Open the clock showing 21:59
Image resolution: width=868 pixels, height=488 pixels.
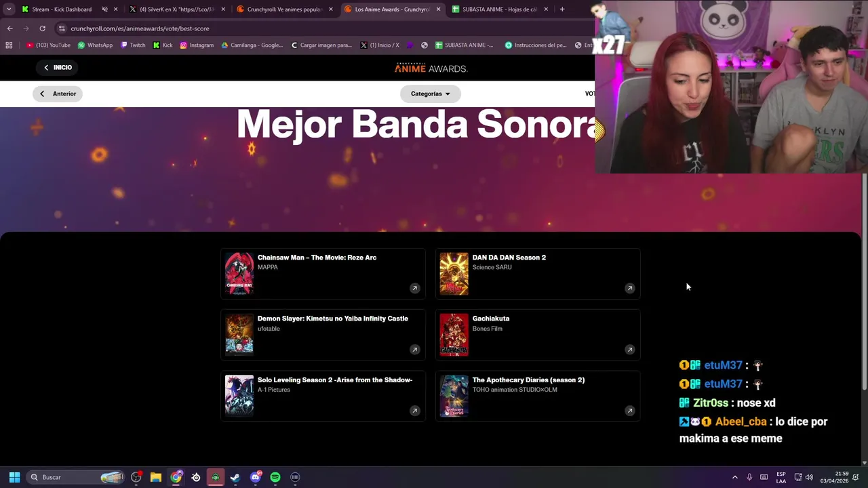tap(834, 477)
